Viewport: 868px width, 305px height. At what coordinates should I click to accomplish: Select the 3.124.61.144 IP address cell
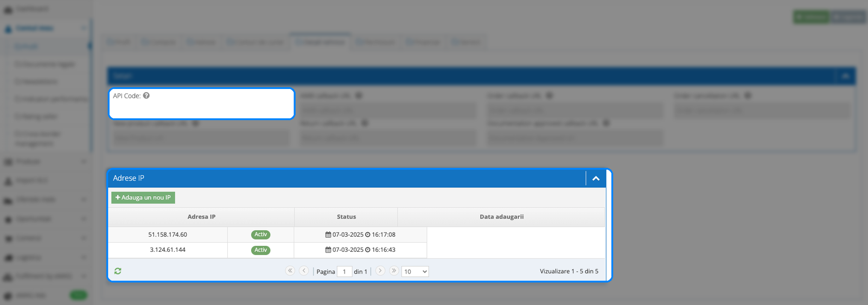point(168,250)
